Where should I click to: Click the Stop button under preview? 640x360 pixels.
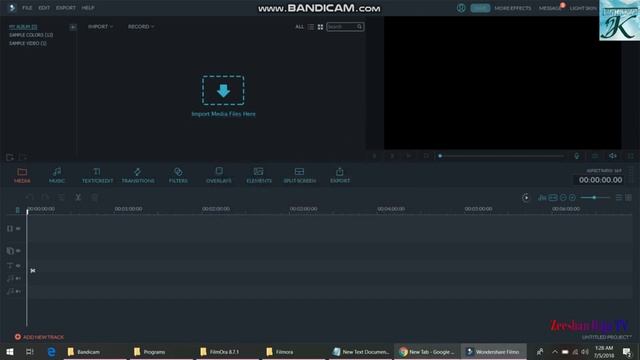click(x=426, y=156)
